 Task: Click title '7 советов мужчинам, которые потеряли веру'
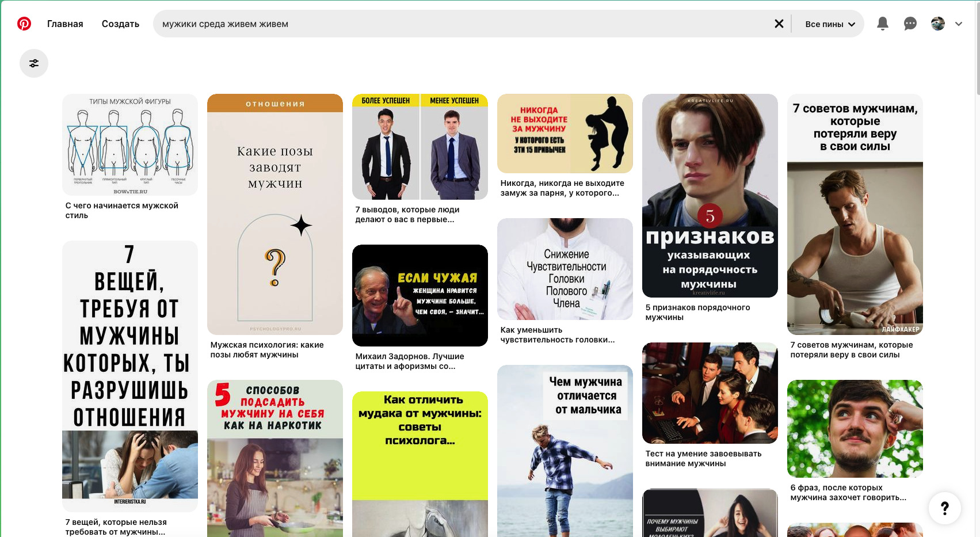tap(852, 350)
